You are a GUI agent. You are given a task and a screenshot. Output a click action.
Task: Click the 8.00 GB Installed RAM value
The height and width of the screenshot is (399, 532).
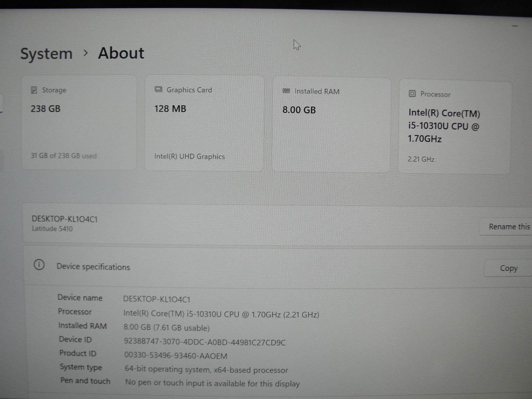tap(298, 110)
